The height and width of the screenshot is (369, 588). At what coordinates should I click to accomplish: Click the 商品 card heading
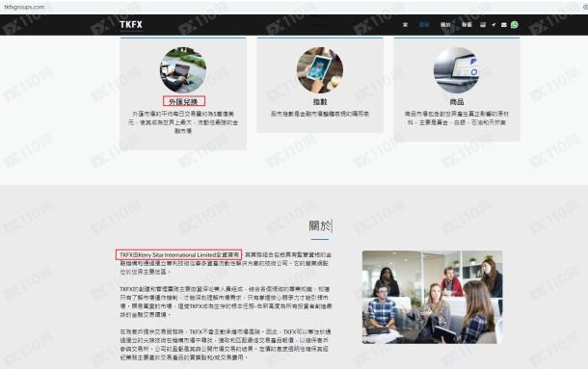coord(457,101)
